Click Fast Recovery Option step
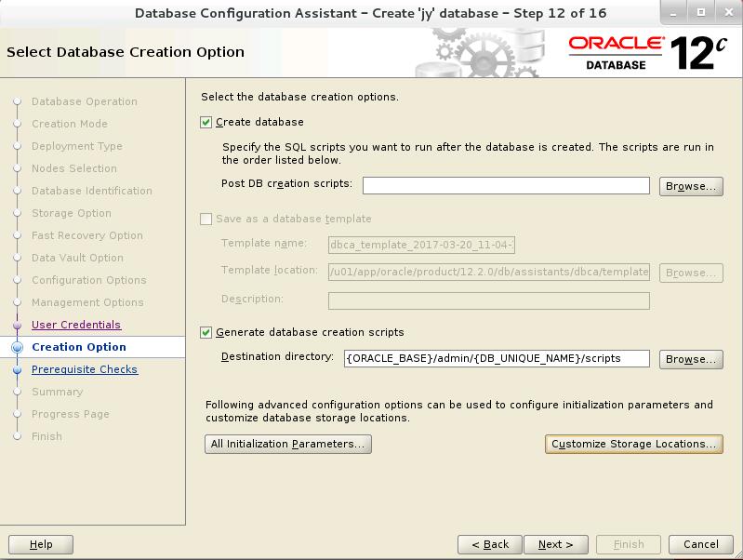Screen dimensions: 743x560 pos(87,235)
